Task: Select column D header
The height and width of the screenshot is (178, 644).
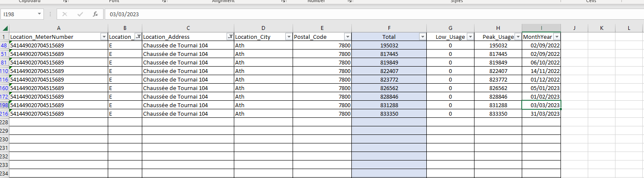Action: tap(263, 28)
